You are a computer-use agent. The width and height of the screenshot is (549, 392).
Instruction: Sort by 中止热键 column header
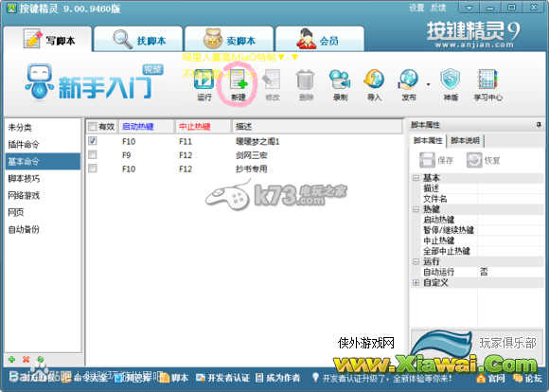coord(204,127)
